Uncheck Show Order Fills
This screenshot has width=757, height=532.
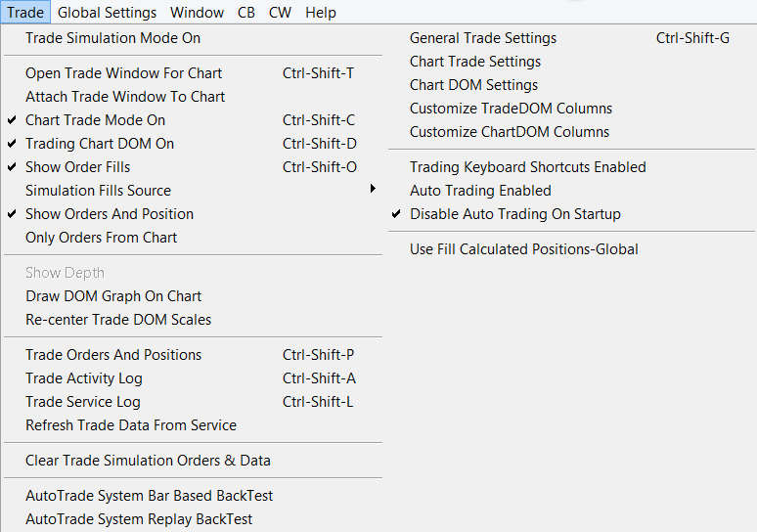pos(77,167)
